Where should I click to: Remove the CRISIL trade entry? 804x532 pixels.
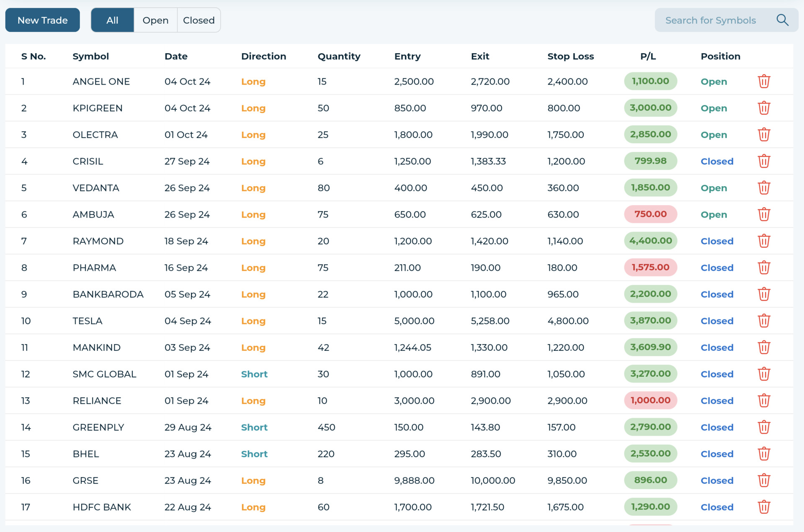coord(764,161)
